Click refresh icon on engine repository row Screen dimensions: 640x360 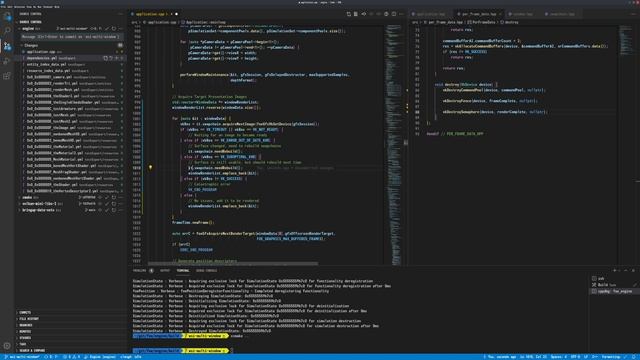coord(114,29)
